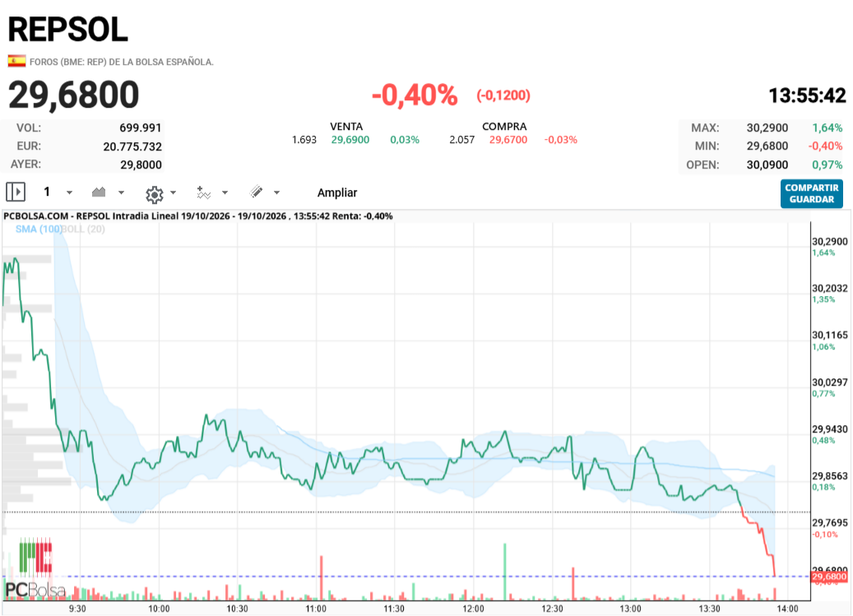Click the COMPRA price 29,6700
Screen dimensions: 853x616
[x=508, y=140]
